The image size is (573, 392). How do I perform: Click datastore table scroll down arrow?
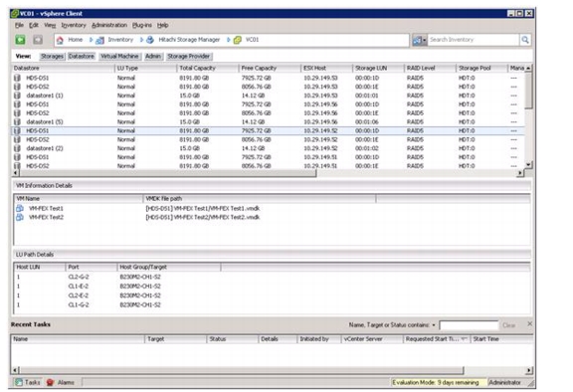pos(528,165)
